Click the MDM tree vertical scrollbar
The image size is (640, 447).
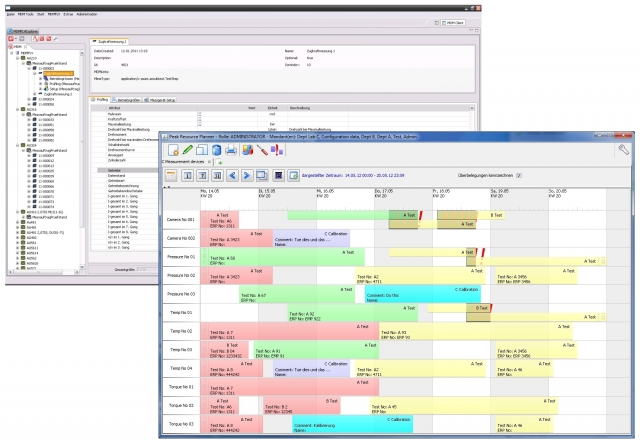82,160
